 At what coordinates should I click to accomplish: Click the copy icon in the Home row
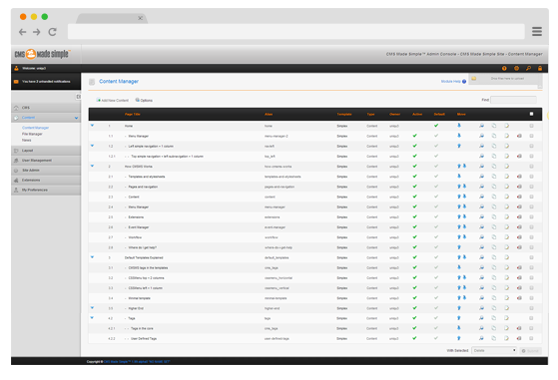click(x=494, y=126)
